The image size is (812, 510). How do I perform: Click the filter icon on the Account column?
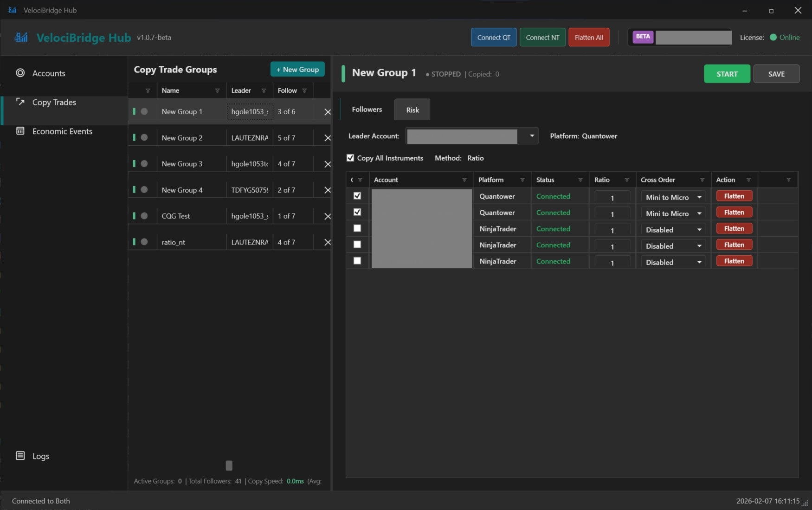click(465, 180)
